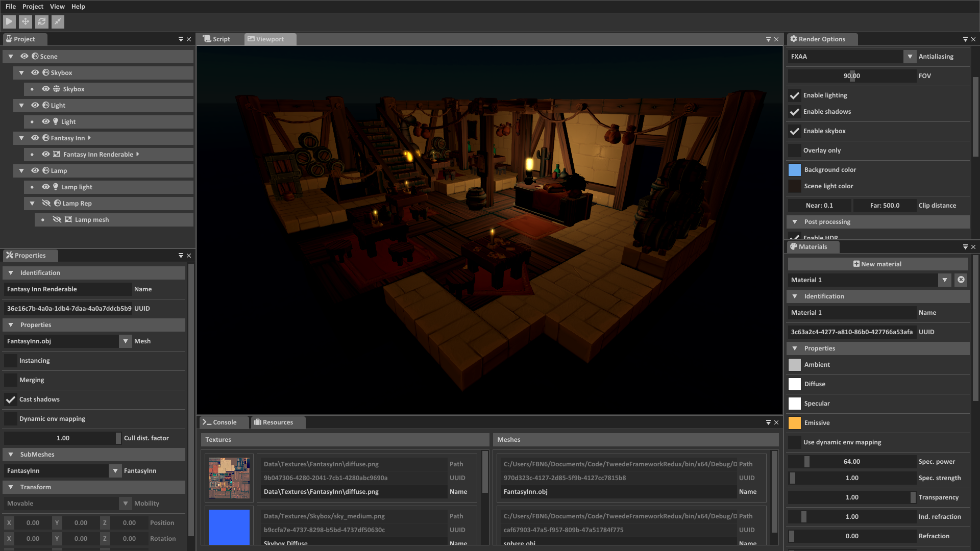The height and width of the screenshot is (551, 980).
Task: Click the New material button
Action: click(x=877, y=264)
